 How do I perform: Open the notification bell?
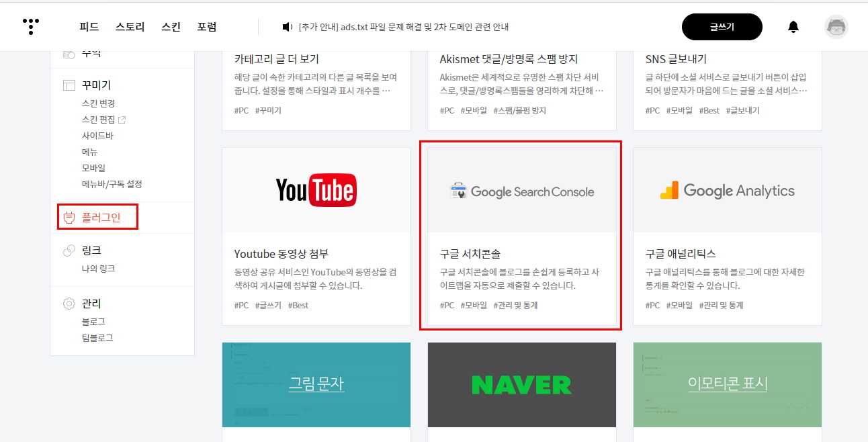(x=793, y=26)
